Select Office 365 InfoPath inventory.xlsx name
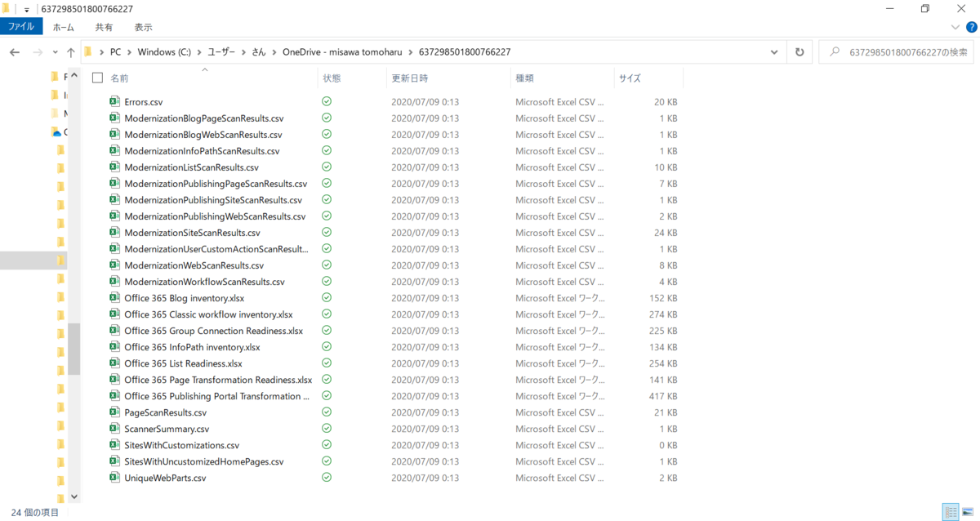 [192, 347]
